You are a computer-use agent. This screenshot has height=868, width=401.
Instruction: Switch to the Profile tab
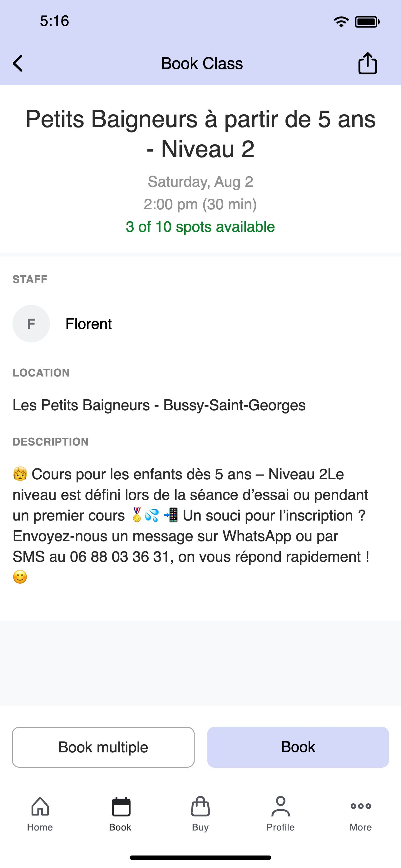[x=280, y=814]
